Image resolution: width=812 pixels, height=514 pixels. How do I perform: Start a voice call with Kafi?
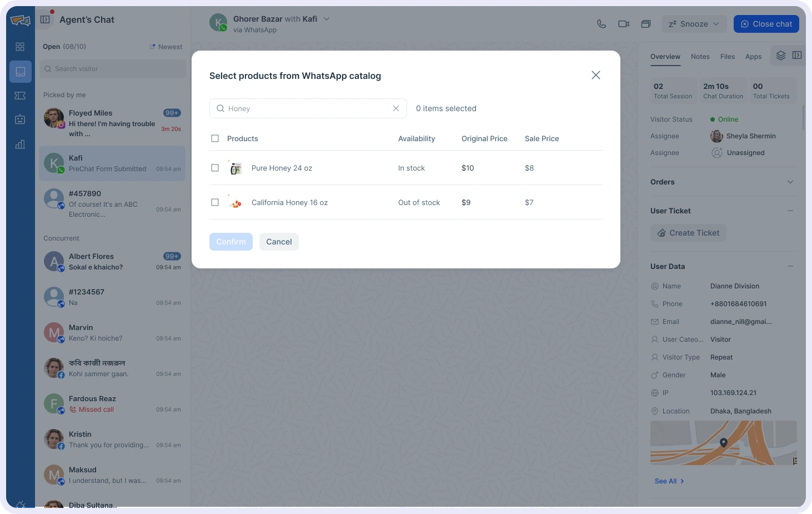602,24
